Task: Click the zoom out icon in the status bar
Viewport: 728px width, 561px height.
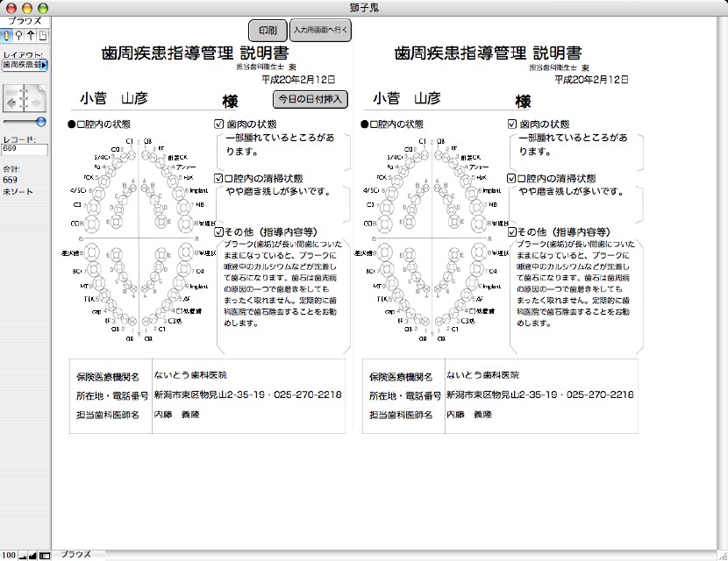Action: click(x=22, y=556)
